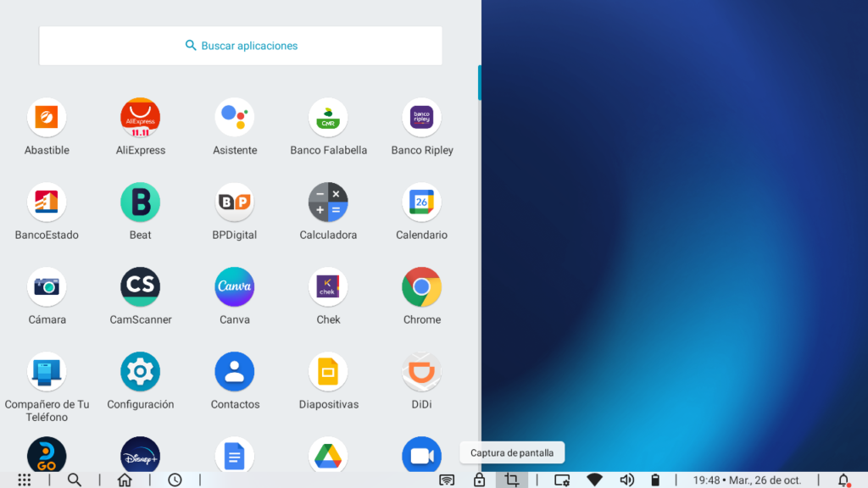The width and height of the screenshot is (868, 488).
Task: Open CamScanner from the app list
Action: pos(140,287)
